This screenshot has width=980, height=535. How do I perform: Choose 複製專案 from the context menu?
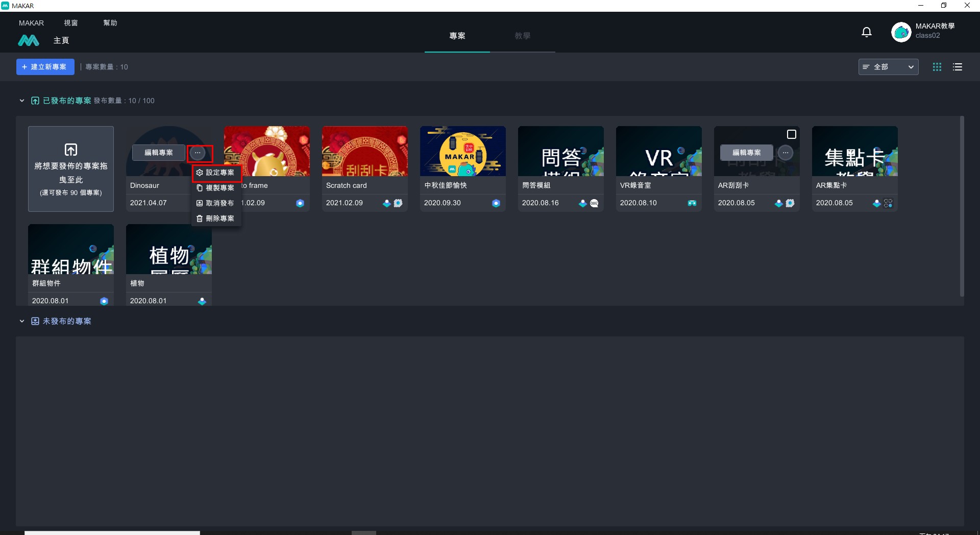[x=216, y=188]
